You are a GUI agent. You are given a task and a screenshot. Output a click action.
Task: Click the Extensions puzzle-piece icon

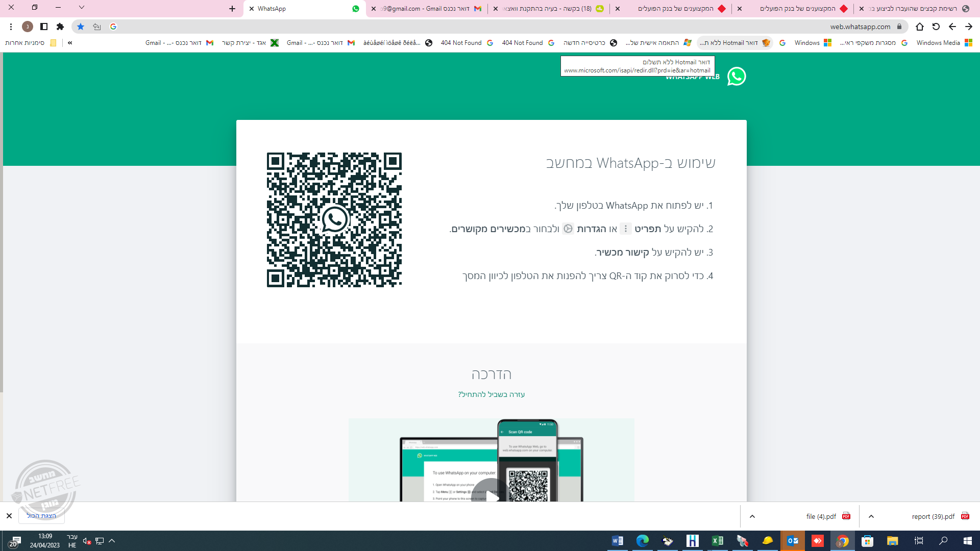pyautogui.click(x=60, y=27)
